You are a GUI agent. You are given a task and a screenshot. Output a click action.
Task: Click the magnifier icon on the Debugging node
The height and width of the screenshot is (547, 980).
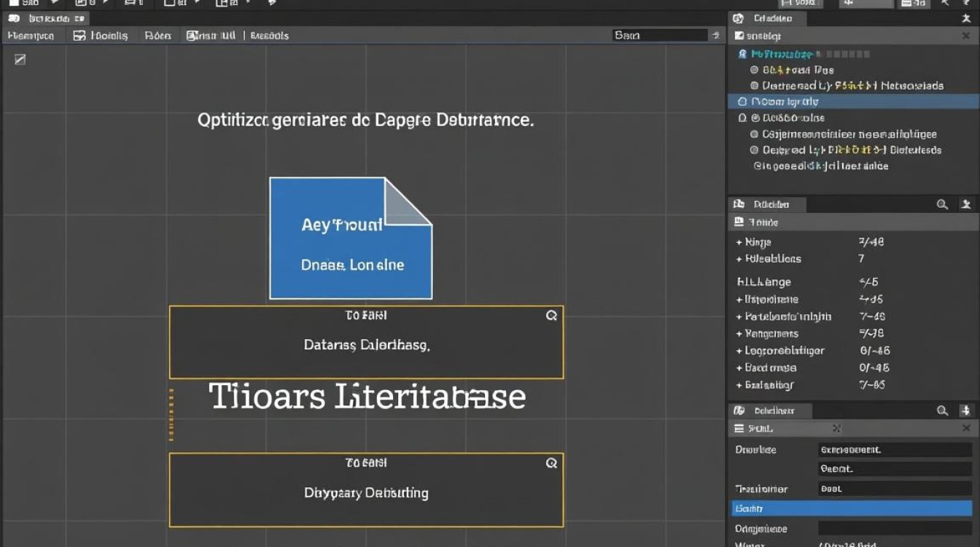point(551,463)
